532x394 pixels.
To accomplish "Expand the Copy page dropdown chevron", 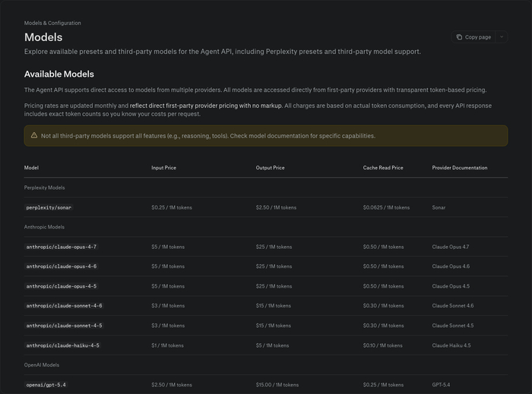I will (502, 37).
